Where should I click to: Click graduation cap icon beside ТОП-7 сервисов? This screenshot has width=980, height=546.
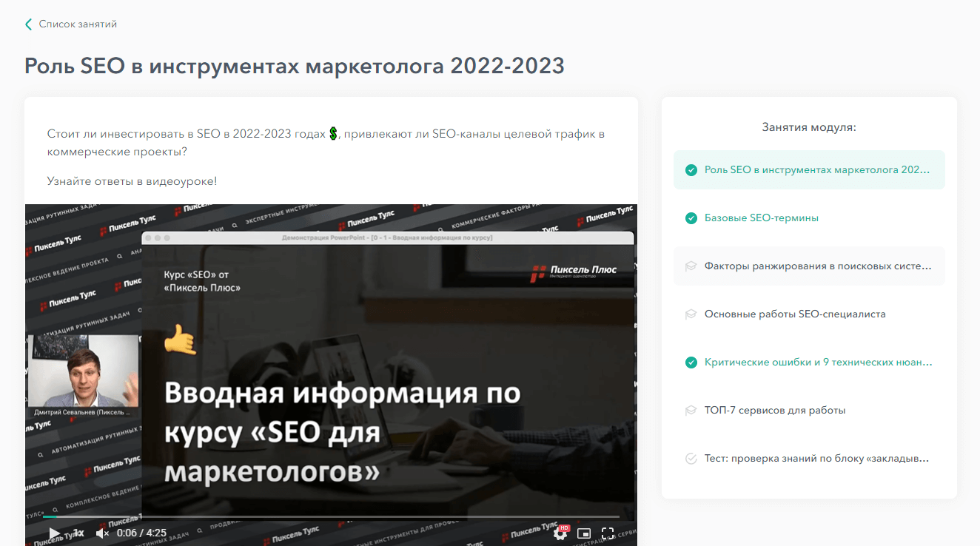coord(691,410)
